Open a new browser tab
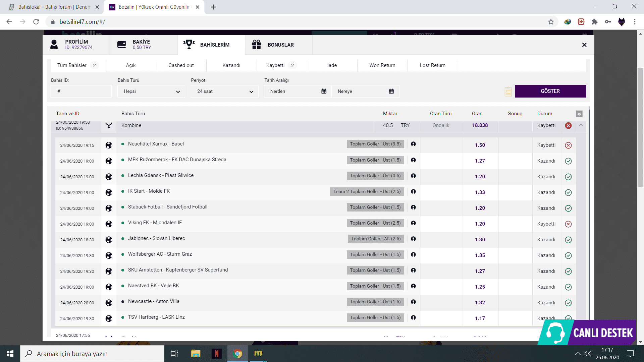 tap(213, 7)
